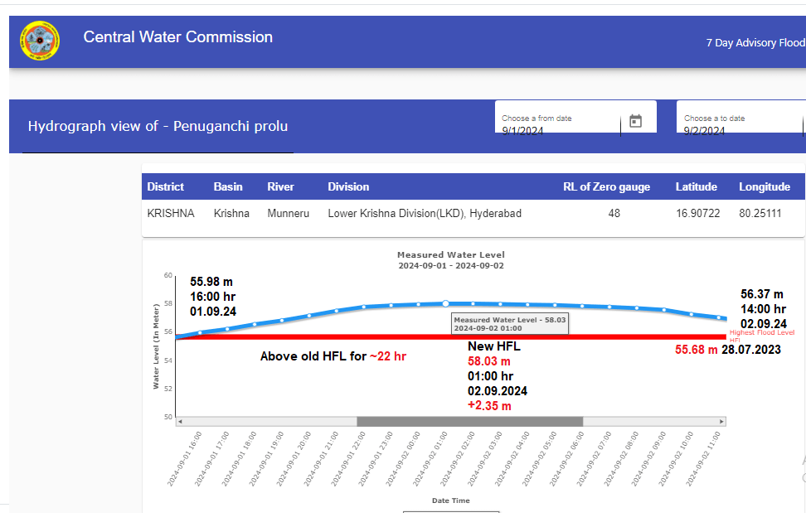Click the Division column header
Image resolution: width=806 pixels, height=532 pixels.
pos(348,187)
